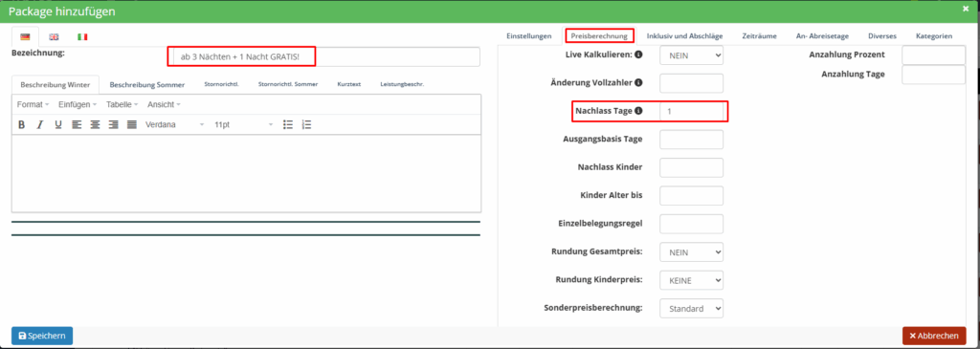The image size is (980, 349).
Task: Open the Einfügen menu in editor
Action: coord(78,104)
